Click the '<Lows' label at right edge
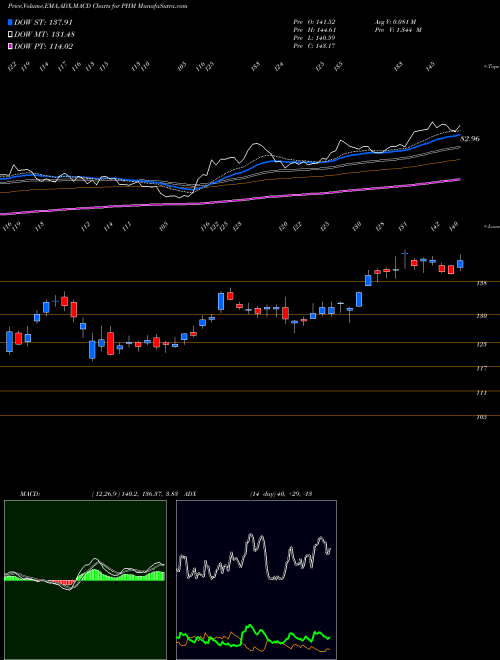This screenshot has width=500, height=660. [x=491, y=226]
